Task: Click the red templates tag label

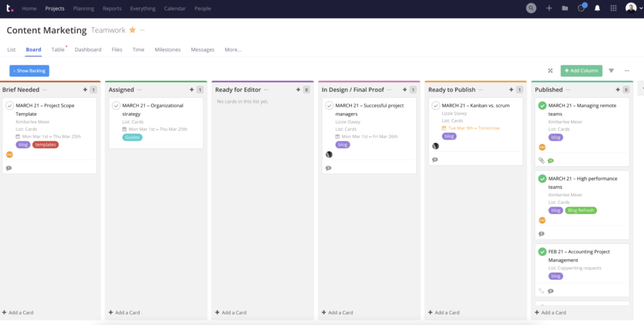Action: (x=46, y=145)
